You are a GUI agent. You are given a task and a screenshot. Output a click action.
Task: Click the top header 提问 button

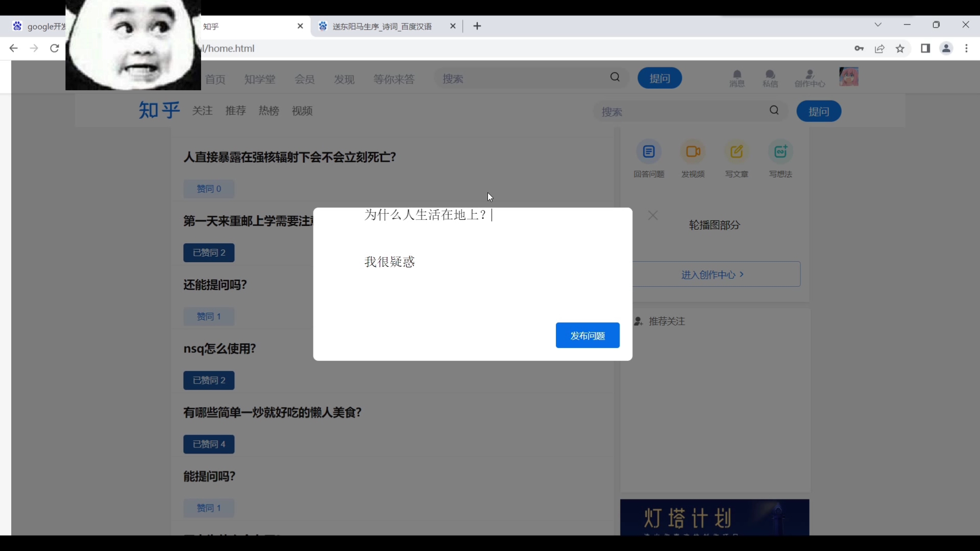point(659,78)
